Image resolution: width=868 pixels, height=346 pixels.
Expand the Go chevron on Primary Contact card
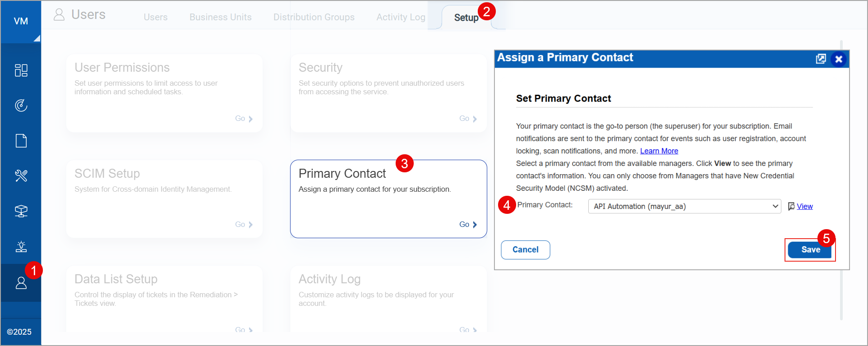pos(475,224)
